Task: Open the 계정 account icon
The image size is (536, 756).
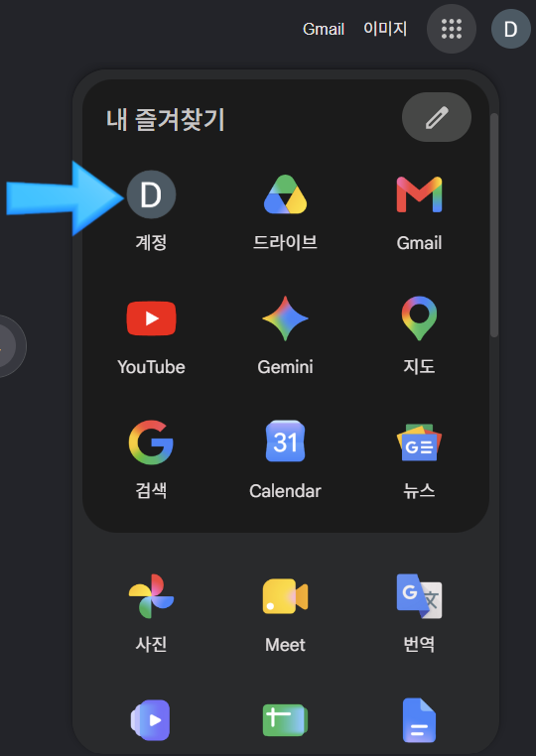Action: click(151, 194)
